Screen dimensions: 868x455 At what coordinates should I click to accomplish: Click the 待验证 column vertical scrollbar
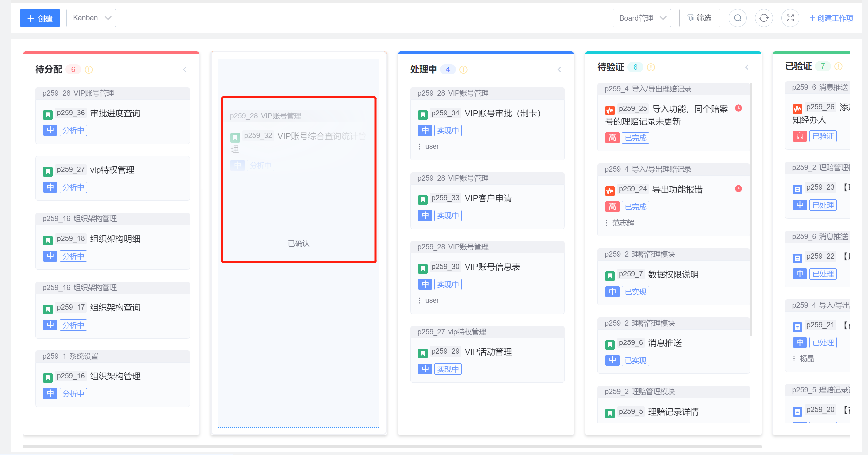click(751, 209)
